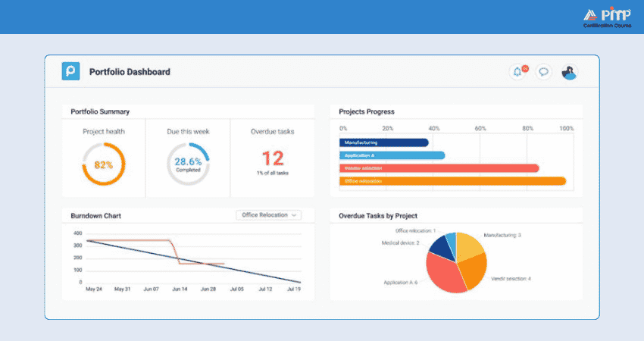Screen dimensions: 644x341
Task: Click the Manufacturing progress bar
Action: pyautogui.click(x=384, y=142)
